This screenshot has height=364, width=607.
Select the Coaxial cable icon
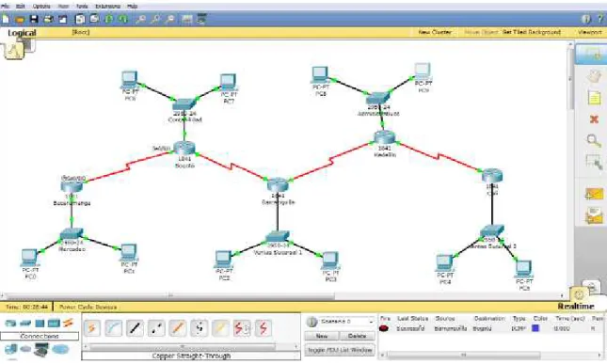[x=220, y=328]
